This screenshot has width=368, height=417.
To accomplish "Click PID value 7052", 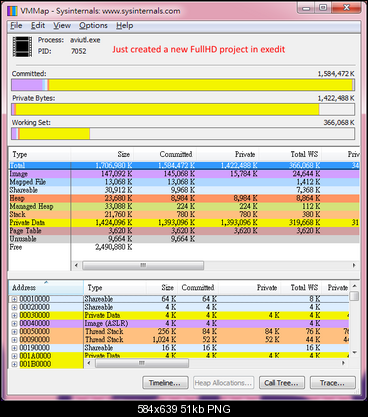I will 79,51.
